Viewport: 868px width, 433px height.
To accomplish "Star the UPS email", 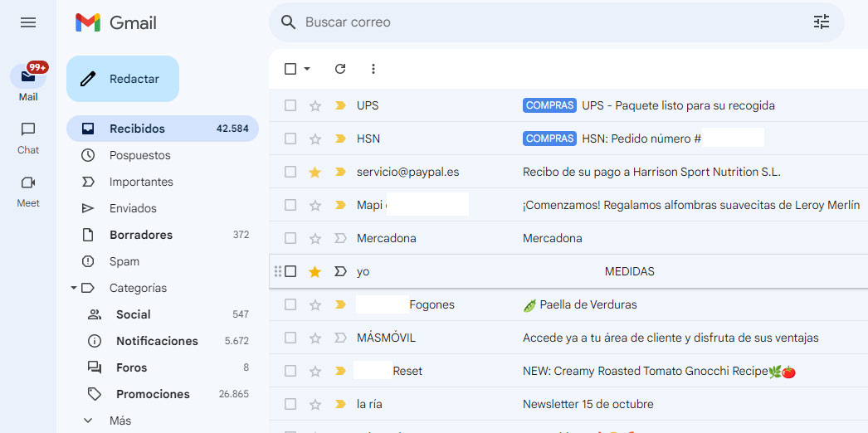I will pyautogui.click(x=315, y=105).
